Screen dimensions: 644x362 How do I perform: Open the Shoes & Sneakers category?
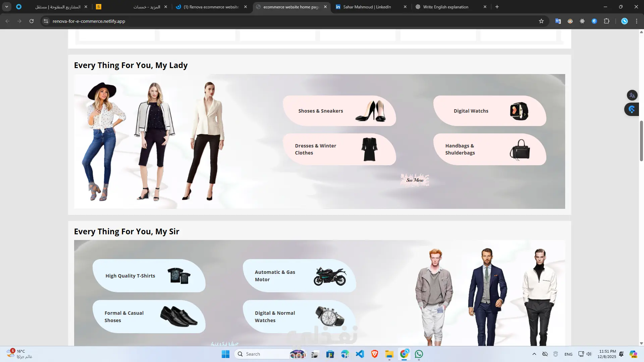click(339, 111)
